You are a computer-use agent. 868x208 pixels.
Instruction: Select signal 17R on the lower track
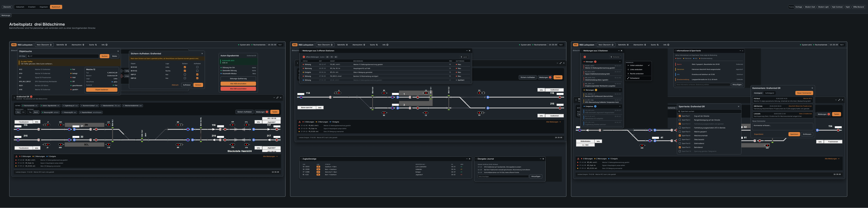tap(246, 145)
